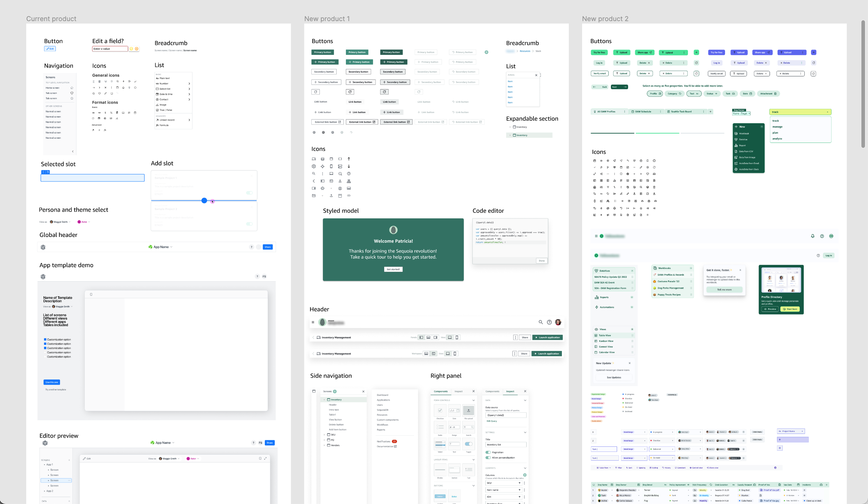Screen dimensions: 868x504
Task: Click the Start here button on Profile Directory
Action: (790, 309)
